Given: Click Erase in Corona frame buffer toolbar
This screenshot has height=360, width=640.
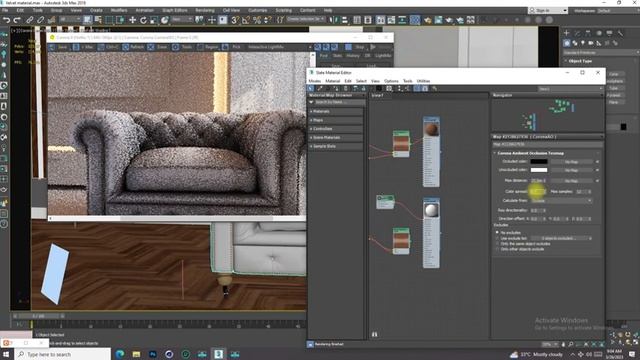Looking at the screenshot, I should coord(158,47).
